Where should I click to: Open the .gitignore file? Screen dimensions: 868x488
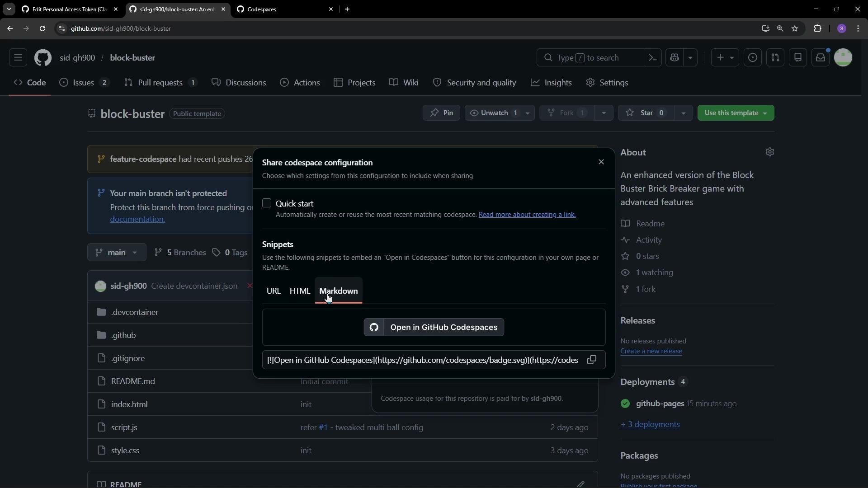pyautogui.click(x=128, y=358)
